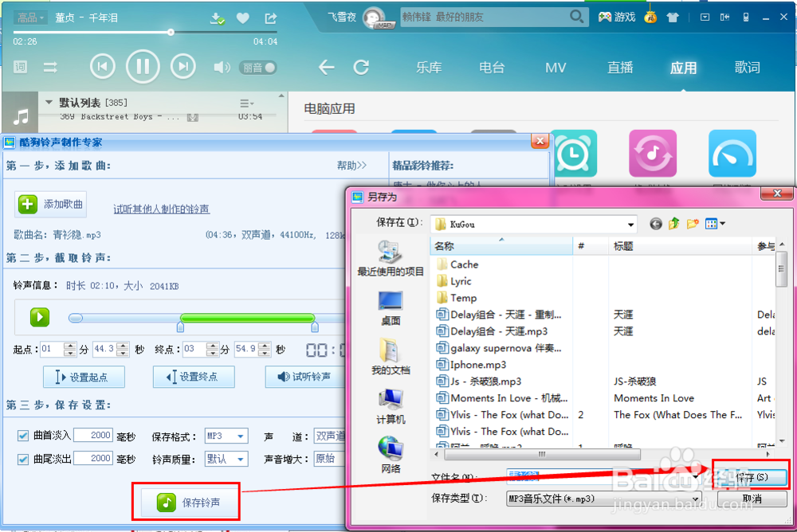Click 取消 in Save As dialog

pyautogui.click(x=752, y=499)
